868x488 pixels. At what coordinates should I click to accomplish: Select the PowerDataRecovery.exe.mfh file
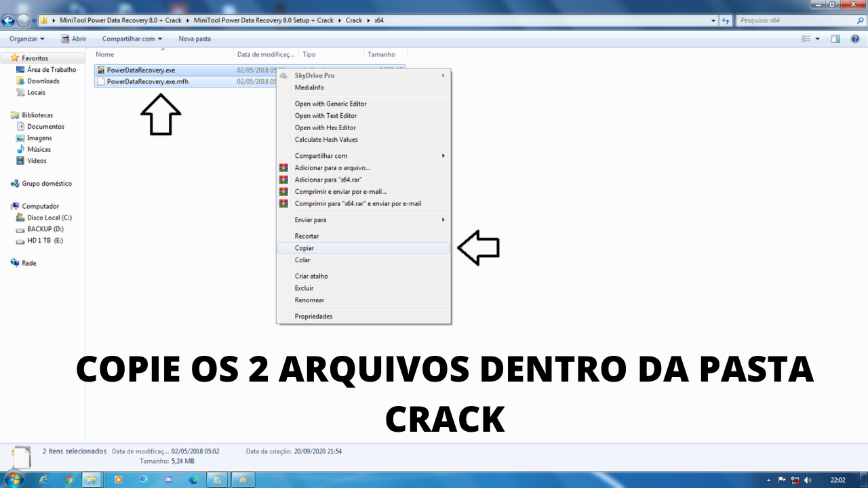click(x=148, y=81)
